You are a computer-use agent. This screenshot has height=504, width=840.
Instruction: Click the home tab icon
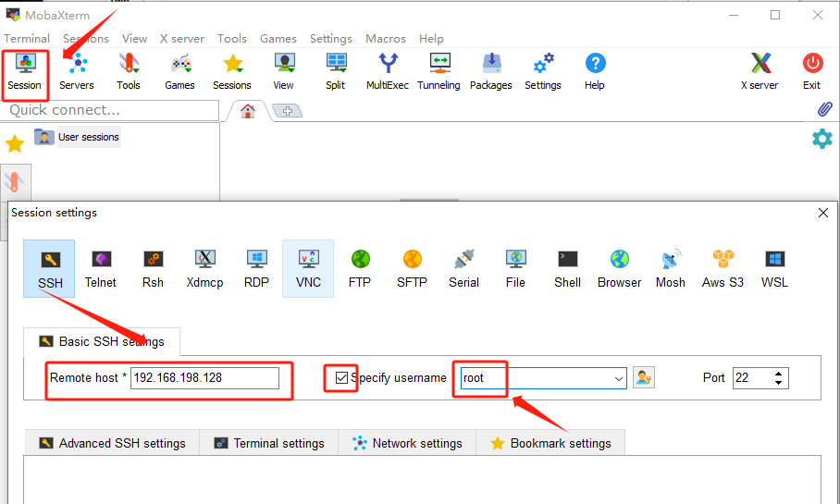(248, 111)
